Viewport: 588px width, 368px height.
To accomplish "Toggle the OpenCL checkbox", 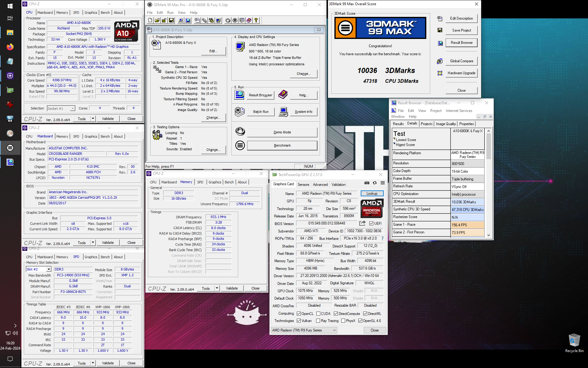I will pyautogui.click(x=299, y=313).
